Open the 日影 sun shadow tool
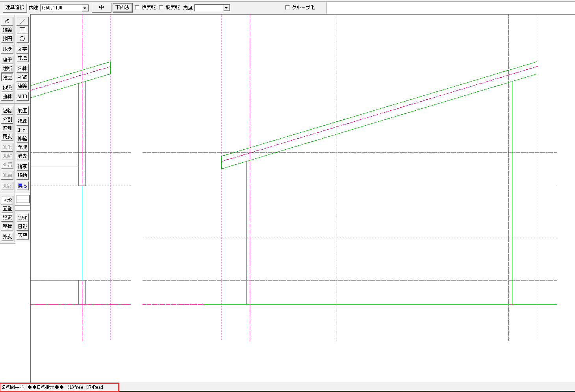 click(x=22, y=227)
